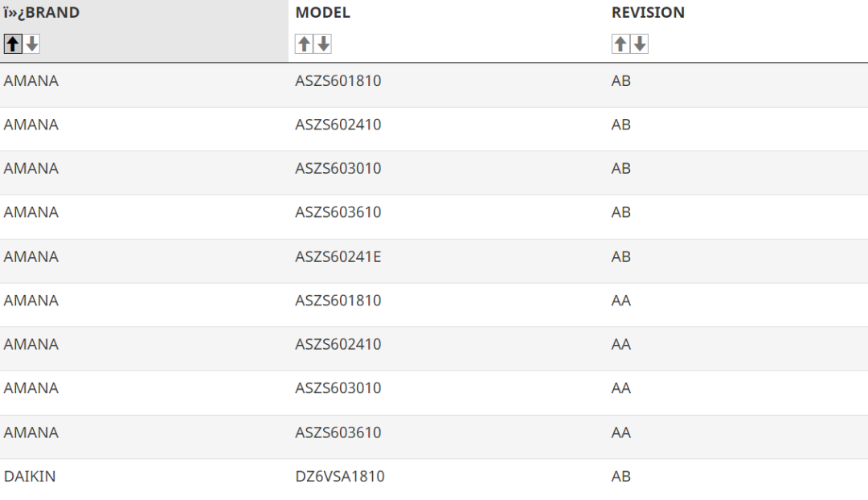Select model ASZS603610 with revision AA
Viewport: 868px width, 500px height.
tap(338, 432)
